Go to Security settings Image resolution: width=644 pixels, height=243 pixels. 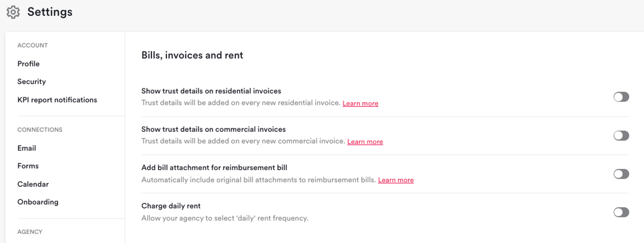32,82
